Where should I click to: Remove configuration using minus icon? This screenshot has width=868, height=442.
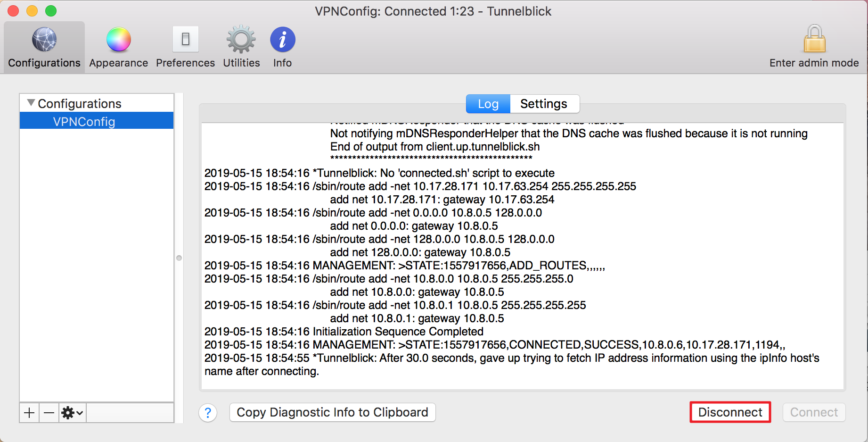pos(49,412)
